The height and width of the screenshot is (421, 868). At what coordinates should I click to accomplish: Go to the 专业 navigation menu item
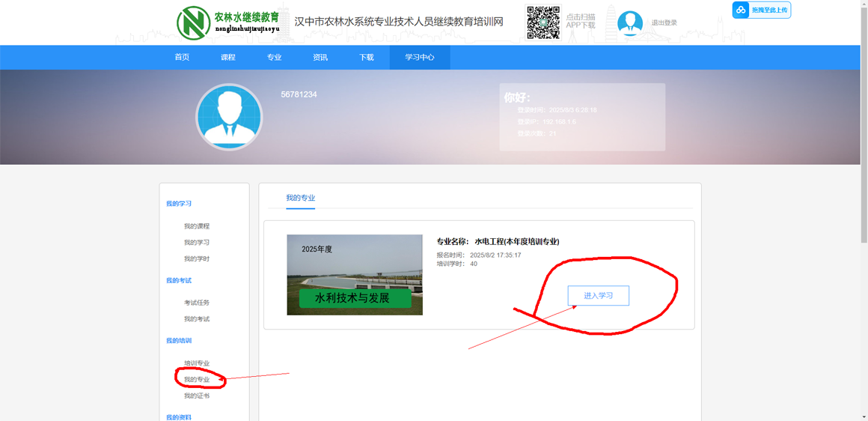pos(275,58)
